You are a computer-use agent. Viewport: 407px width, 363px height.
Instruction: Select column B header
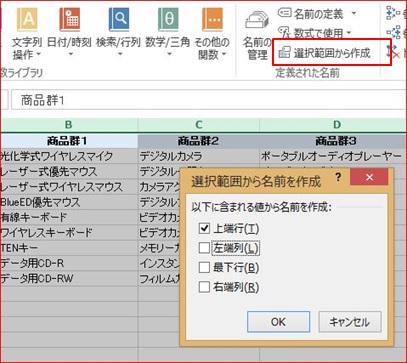pyautogui.click(x=69, y=125)
